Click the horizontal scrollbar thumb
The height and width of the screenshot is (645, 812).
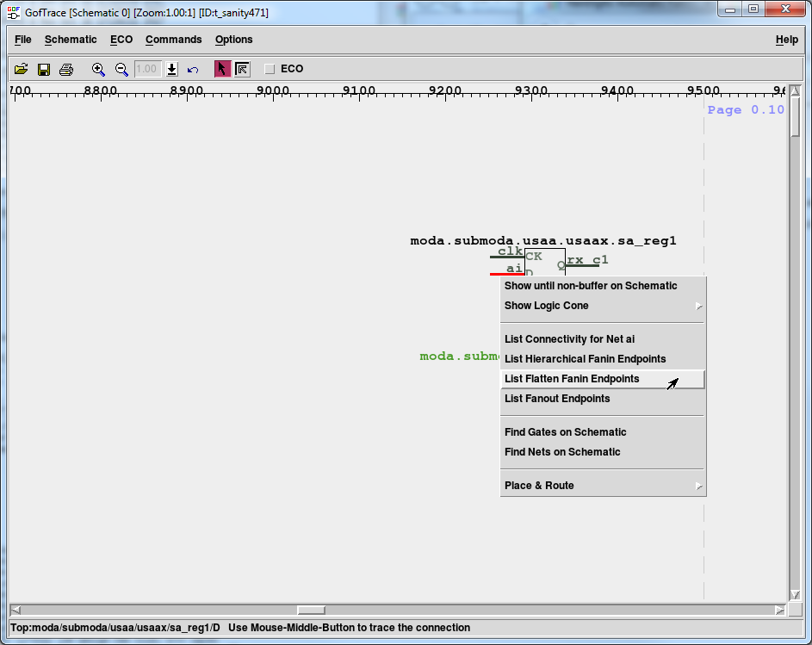(x=311, y=610)
